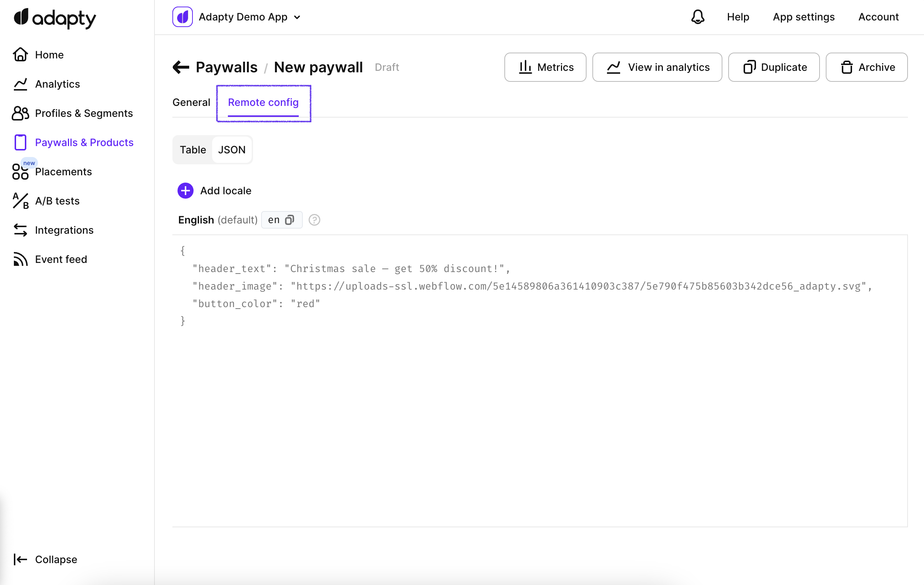Click the View in analytics button

[657, 67]
